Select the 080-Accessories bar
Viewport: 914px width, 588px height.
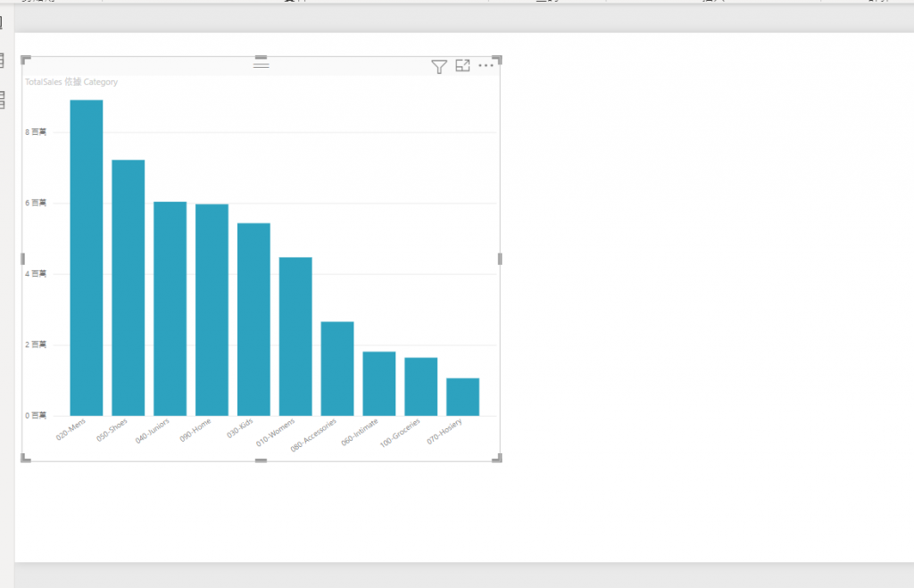(337, 369)
